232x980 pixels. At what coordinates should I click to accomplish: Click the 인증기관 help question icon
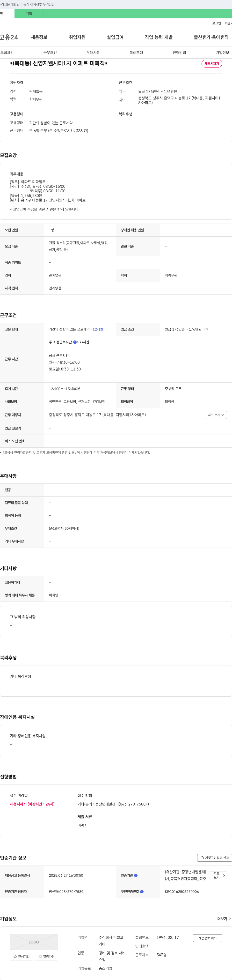coord(136,875)
